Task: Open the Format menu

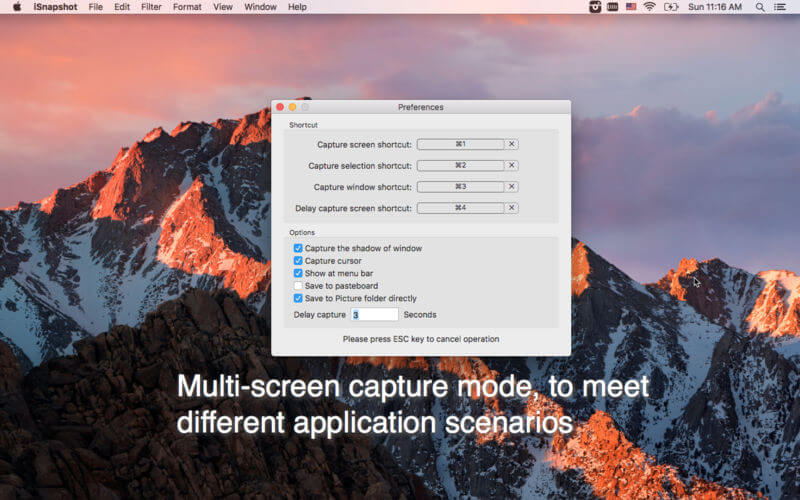Action: point(187,7)
